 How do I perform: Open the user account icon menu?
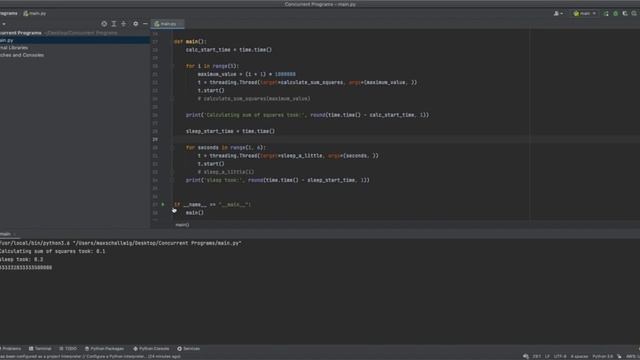pos(558,13)
